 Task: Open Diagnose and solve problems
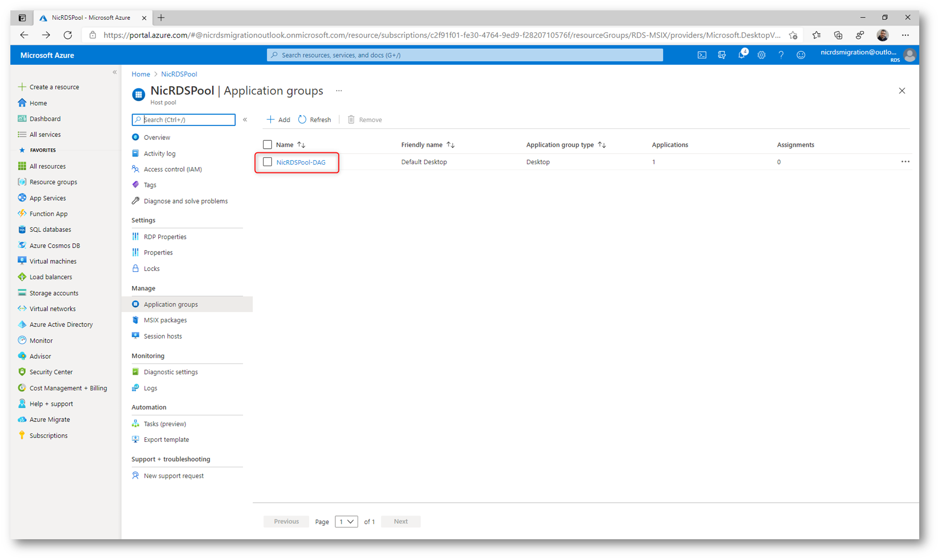pyautogui.click(x=185, y=201)
